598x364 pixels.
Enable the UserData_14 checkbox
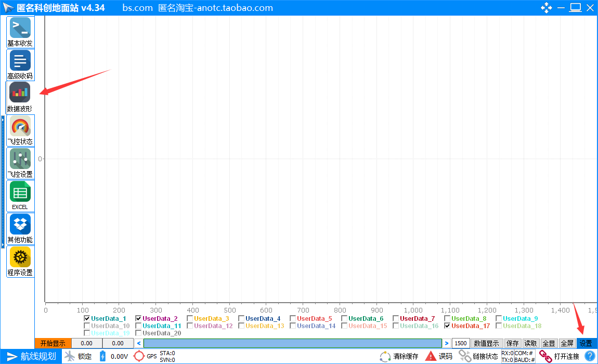(293, 326)
